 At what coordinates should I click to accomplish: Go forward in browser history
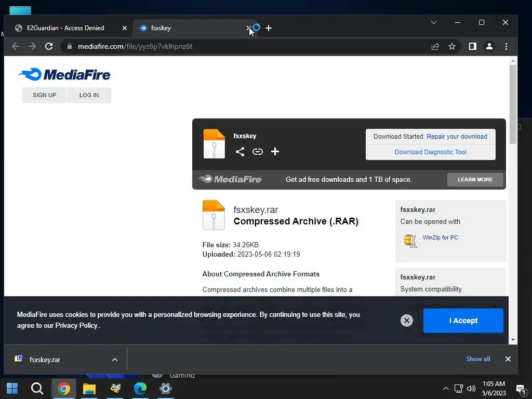point(32,46)
